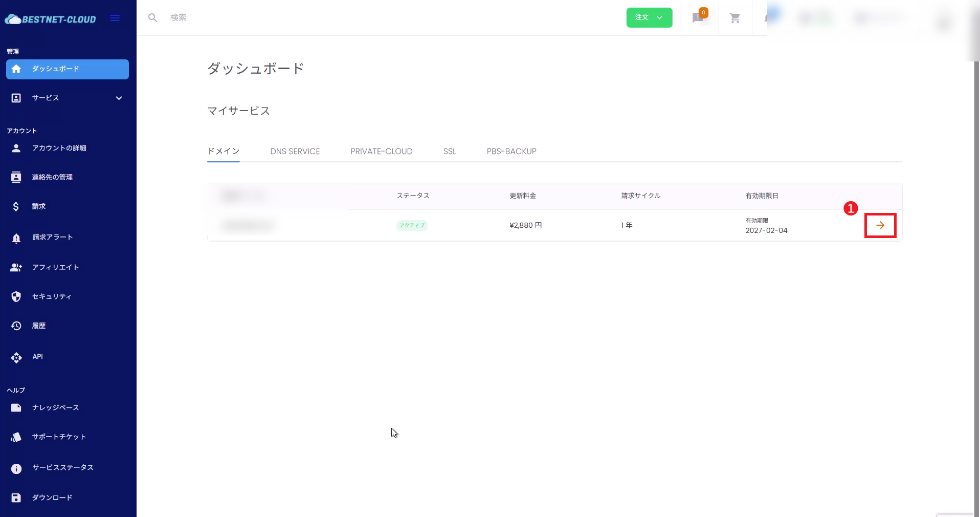980x517 pixels.
Task: Switch to the DNS SERVICE tab
Action: 295,152
